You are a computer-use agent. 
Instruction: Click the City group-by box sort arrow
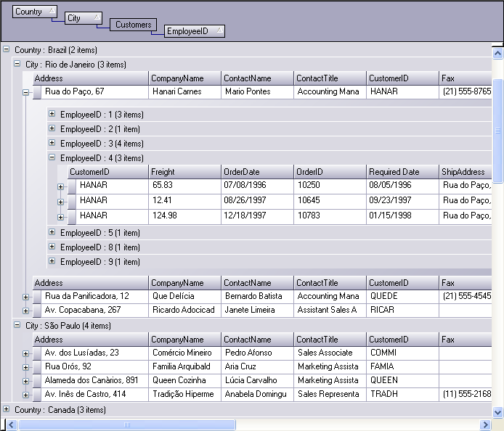[x=96, y=17]
